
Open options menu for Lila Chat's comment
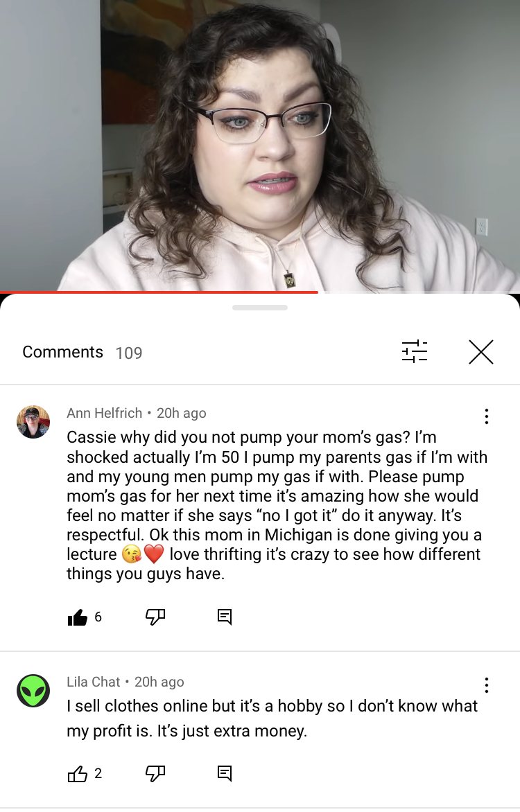point(486,685)
